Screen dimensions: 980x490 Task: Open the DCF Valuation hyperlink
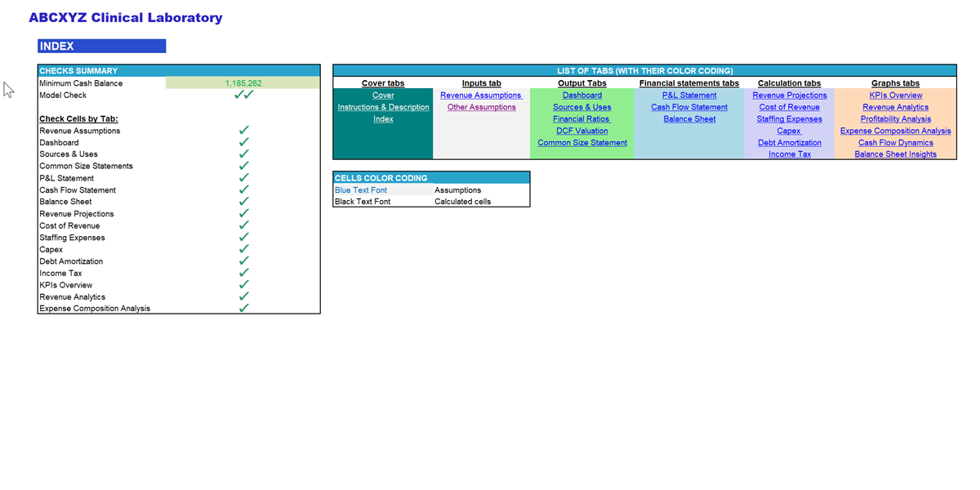click(581, 131)
